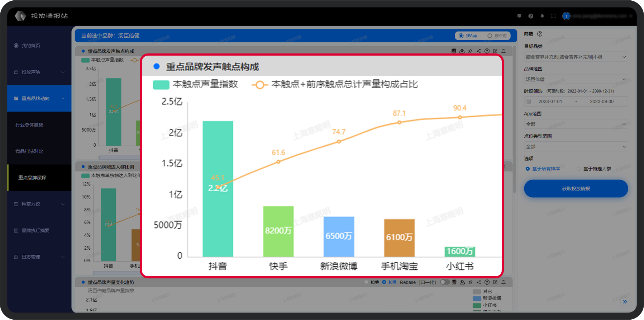Toggle 本触点声量指数 legend in first chart
Viewport: 644px width, 320px height.
click(x=102, y=60)
